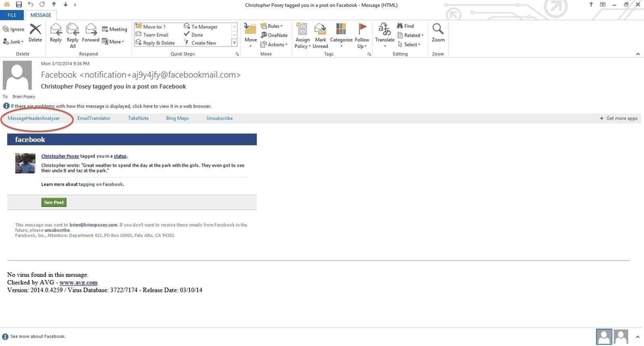Viewport: 644px width, 346px height.
Task: Open the Related dropdown
Action: point(410,35)
